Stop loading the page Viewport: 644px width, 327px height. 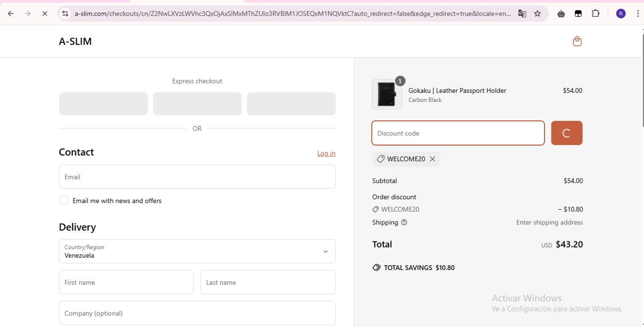pyautogui.click(x=44, y=14)
